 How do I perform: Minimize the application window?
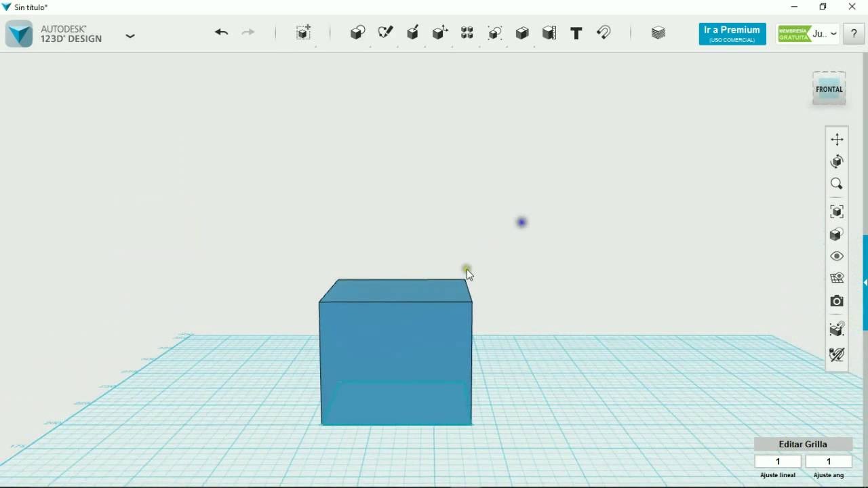tap(794, 7)
